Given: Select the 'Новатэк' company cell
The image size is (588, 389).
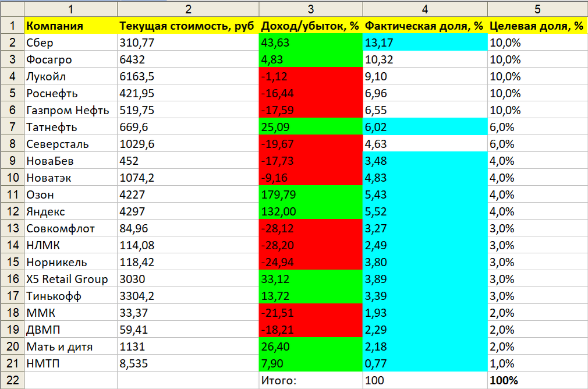Looking at the screenshot, I should (70, 178).
